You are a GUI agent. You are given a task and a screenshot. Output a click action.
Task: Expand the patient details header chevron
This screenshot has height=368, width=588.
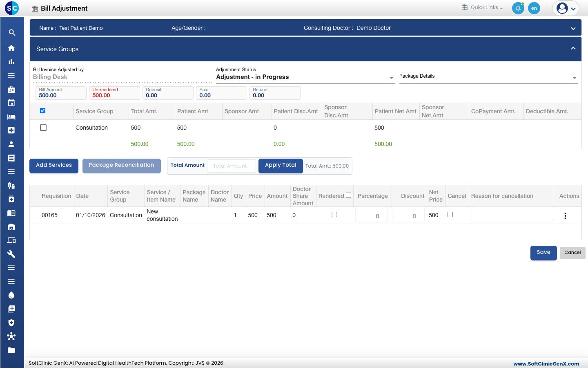(573, 28)
